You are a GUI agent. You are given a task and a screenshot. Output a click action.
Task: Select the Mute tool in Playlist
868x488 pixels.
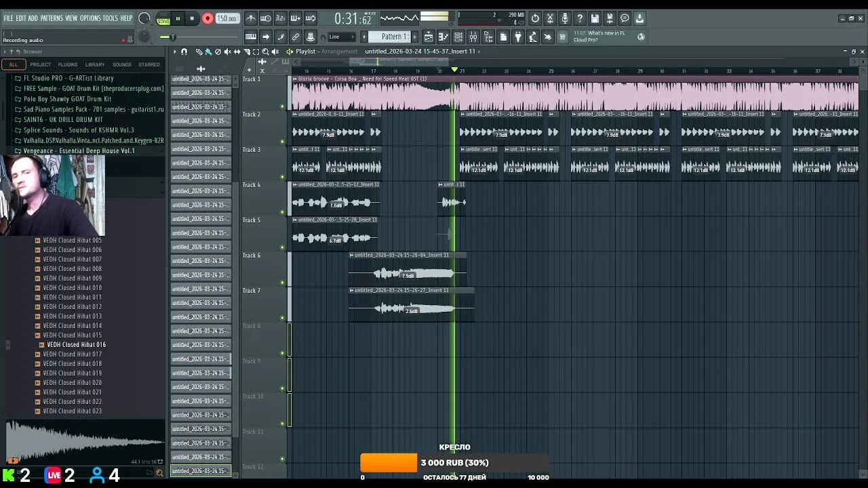[227, 52]
